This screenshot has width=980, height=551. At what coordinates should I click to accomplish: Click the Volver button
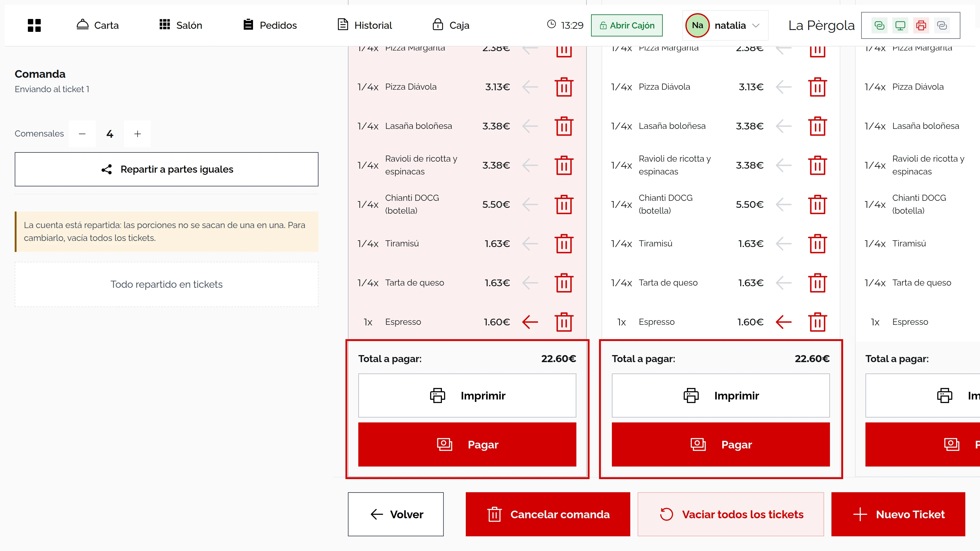click(x=396, y=515)
